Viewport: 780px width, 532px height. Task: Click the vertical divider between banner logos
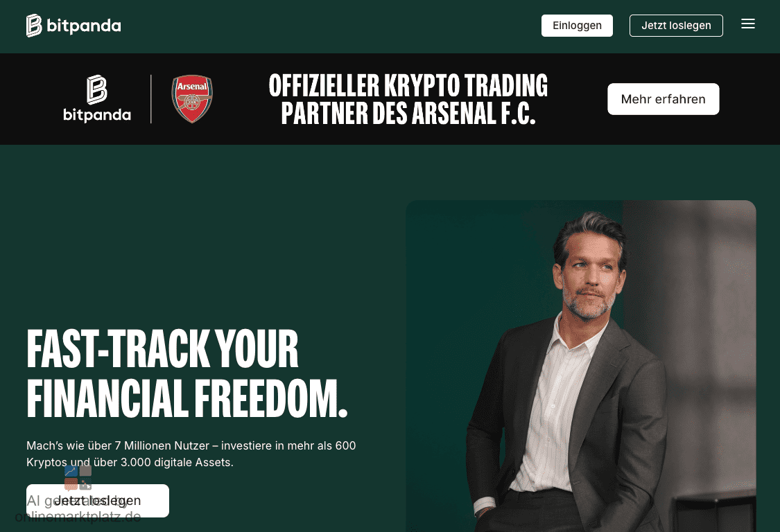tap(150, 99)
